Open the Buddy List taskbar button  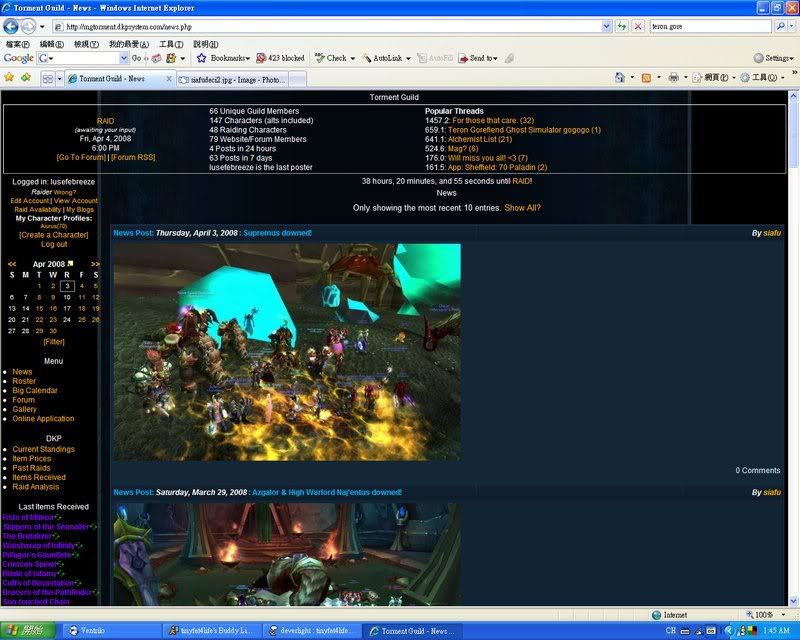pyautogui.click(x=212, y=631)
